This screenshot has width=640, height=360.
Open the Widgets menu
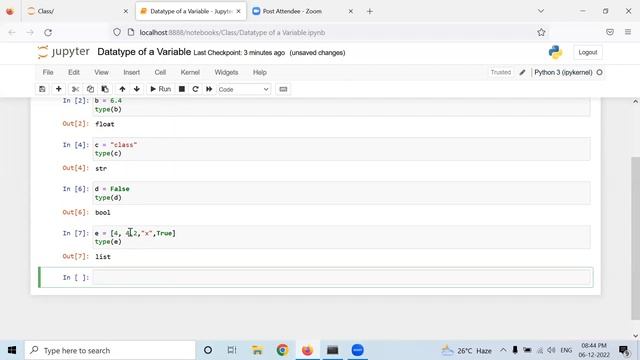[x=226, y=72]
